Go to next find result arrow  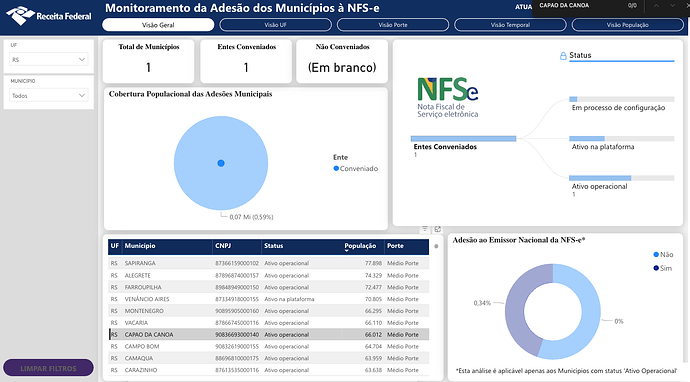click(672, 6)
